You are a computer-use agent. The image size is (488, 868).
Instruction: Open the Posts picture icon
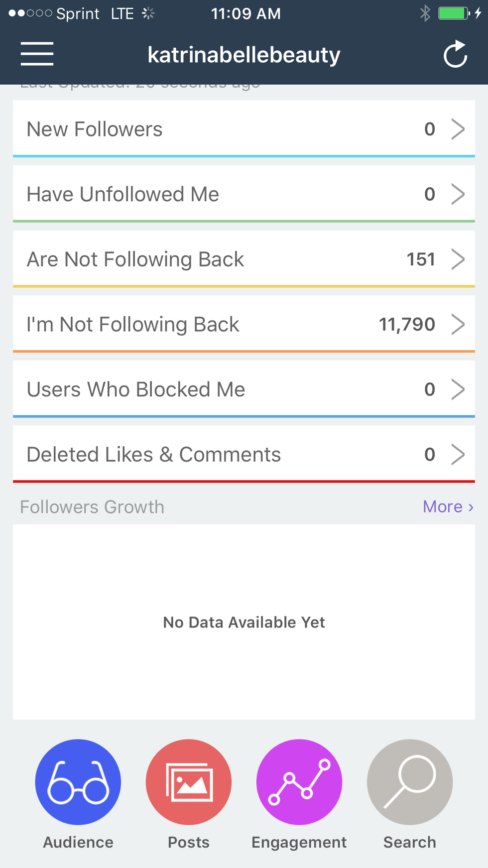pos(189,782)
